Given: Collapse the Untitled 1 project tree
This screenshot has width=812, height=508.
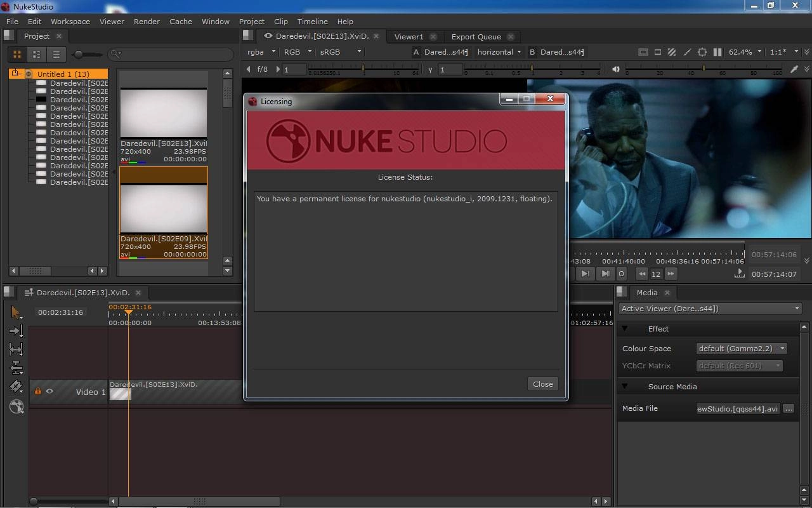Looking at the screenshot, I should (x=16, y=74).
